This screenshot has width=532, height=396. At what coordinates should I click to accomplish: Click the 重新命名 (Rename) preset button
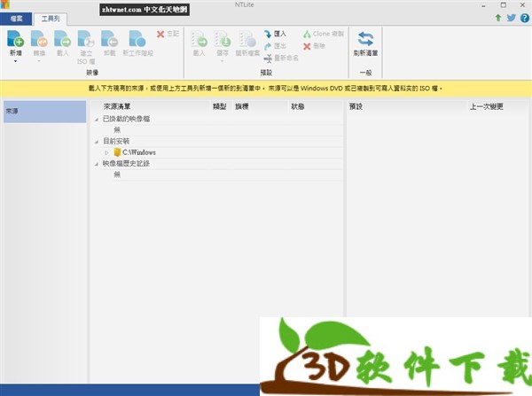281,58
